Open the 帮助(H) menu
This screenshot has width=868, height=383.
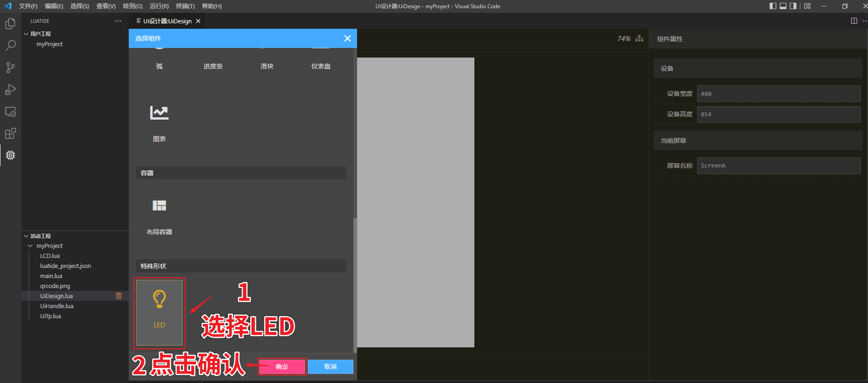pos(212,6)
